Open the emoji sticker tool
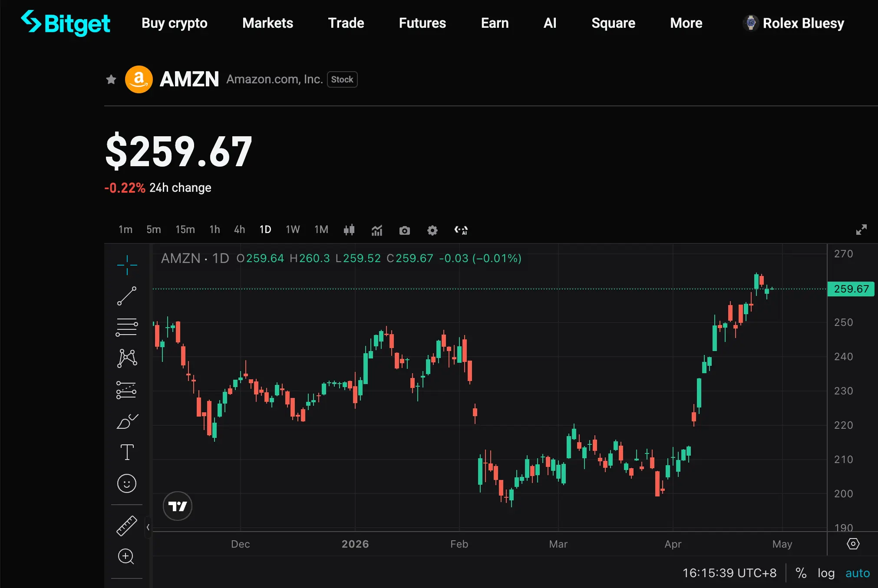878x588 pixels. tap(127, 483)
